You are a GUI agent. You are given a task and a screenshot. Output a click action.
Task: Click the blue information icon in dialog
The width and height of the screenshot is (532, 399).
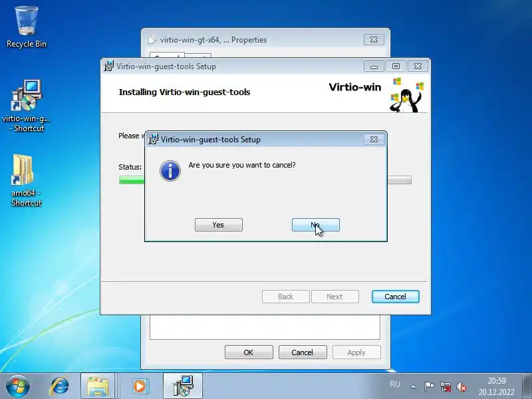pyautogui.click(x=170, y=171)
